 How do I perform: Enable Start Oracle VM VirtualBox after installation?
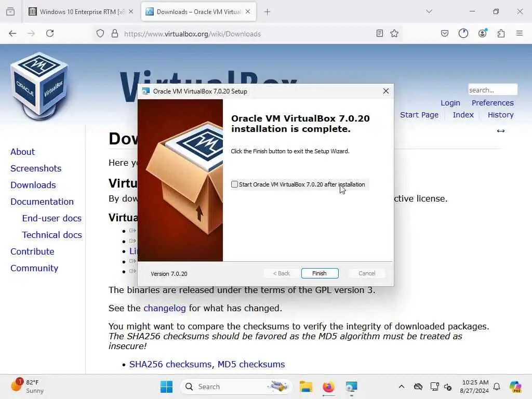click(234, 184)
